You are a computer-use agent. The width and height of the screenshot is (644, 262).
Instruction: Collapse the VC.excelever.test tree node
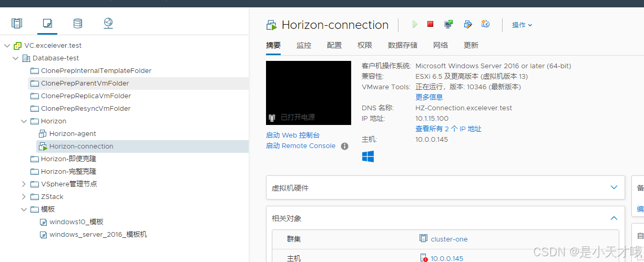[x=7, y=46]
